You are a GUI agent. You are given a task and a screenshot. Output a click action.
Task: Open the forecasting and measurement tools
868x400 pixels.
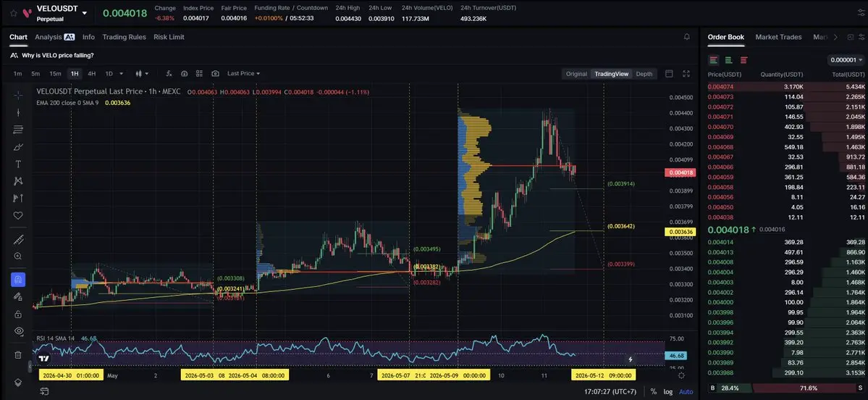[18, 198]
